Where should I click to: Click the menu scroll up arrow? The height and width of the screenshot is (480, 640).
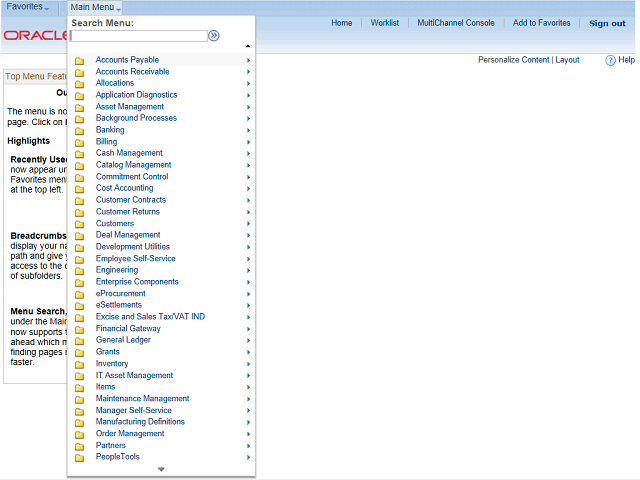pos(248,46)
